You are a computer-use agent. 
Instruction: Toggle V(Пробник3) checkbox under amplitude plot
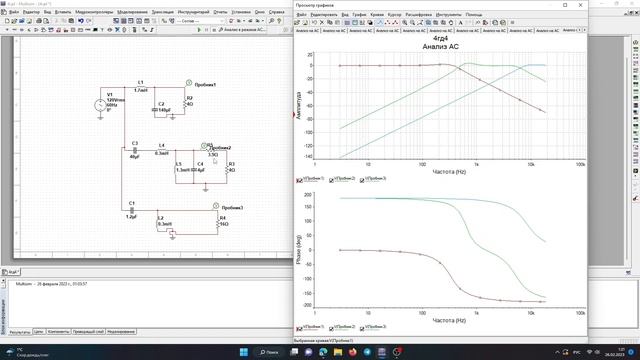point(362,180)
